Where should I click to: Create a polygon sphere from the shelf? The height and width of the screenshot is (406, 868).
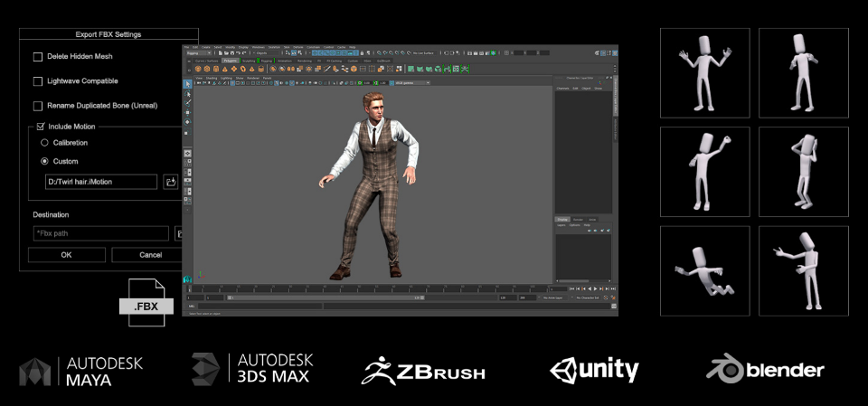coord(198,69)
